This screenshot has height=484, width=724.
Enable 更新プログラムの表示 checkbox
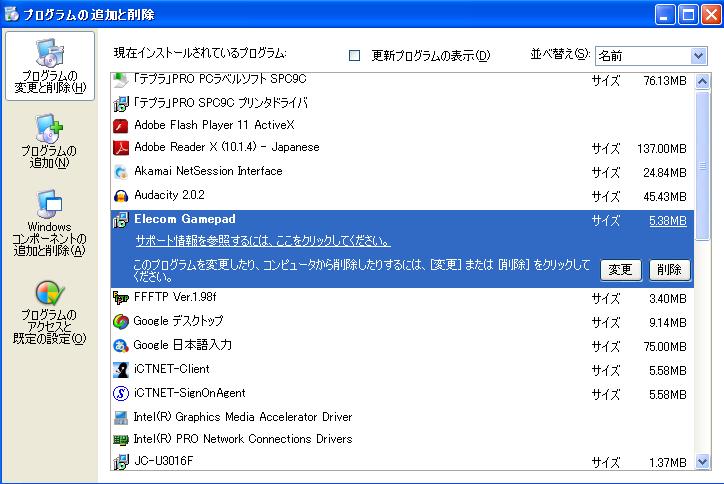355,56
